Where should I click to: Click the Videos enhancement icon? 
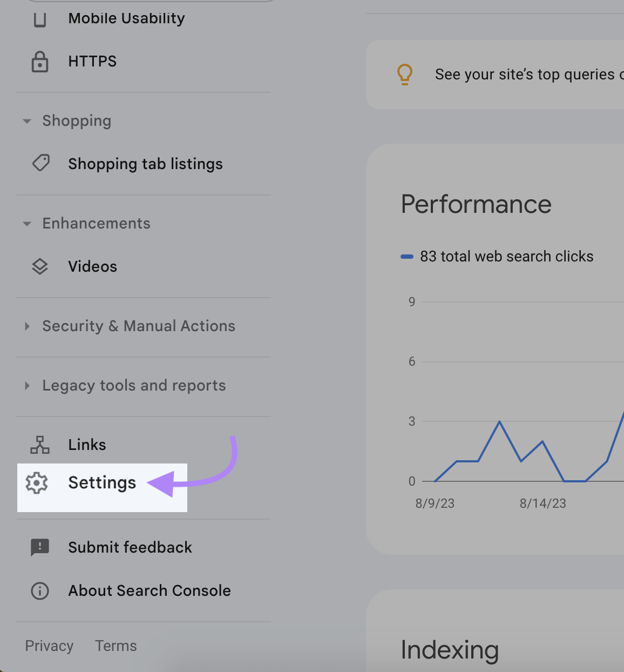[x=40, y=266]
